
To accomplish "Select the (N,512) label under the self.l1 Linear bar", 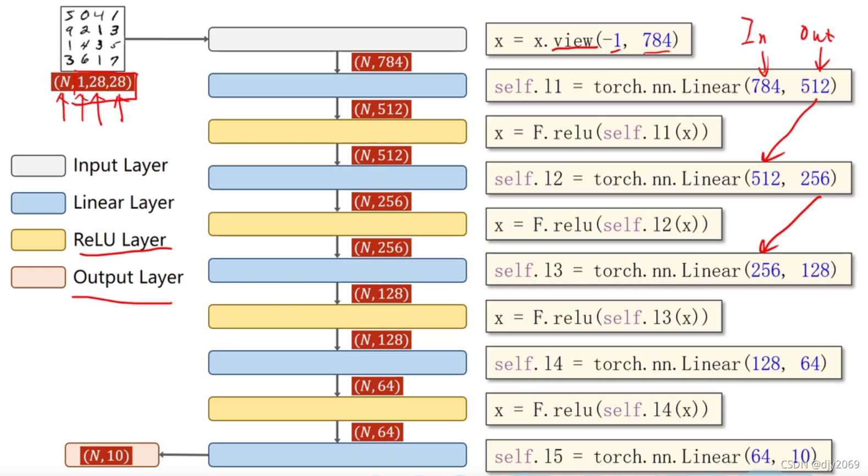I will [x=382, y=109].
